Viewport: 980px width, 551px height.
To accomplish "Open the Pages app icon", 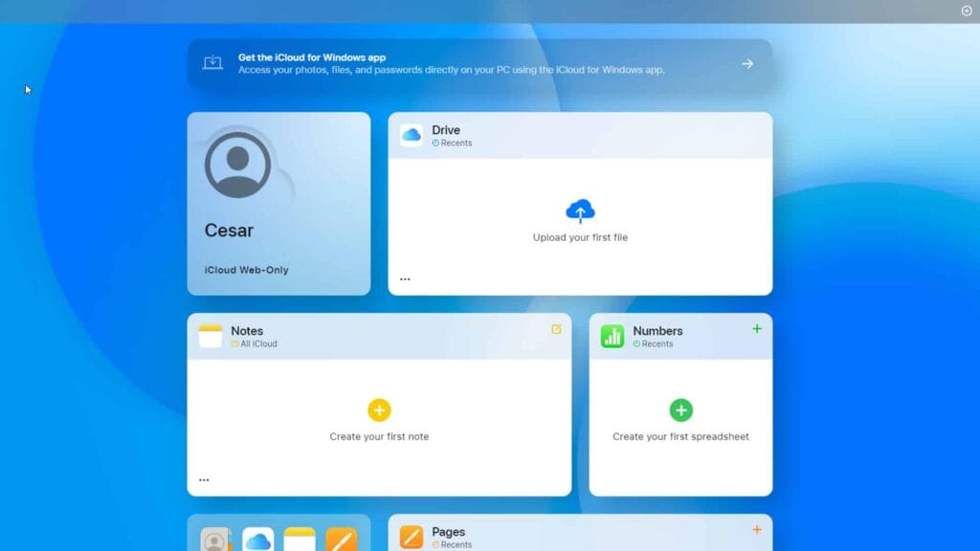I will click(x=412, y=537).
